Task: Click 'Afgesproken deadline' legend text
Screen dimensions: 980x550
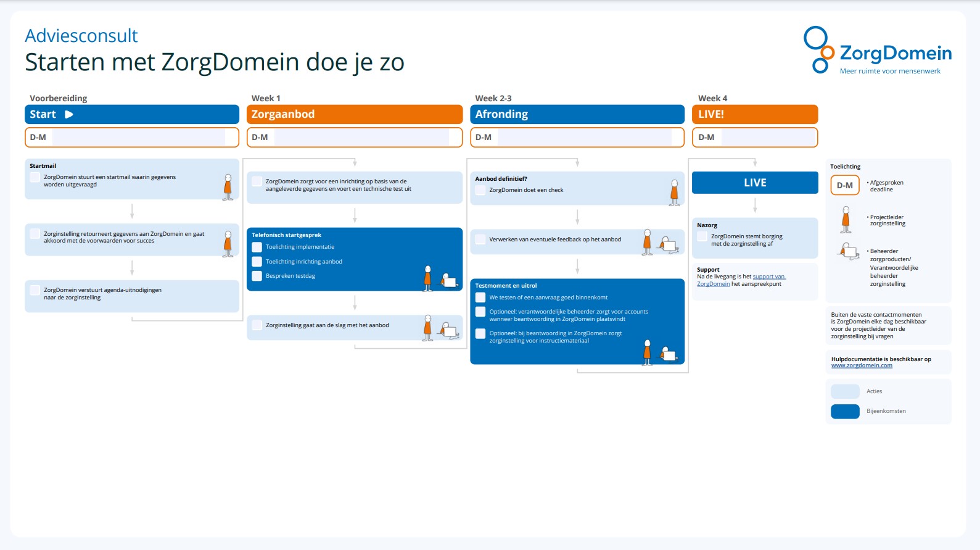Action: [x=886, y=186]
